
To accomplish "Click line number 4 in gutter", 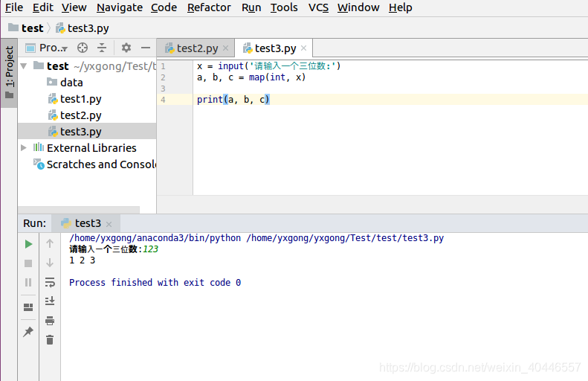I will 163,100.
